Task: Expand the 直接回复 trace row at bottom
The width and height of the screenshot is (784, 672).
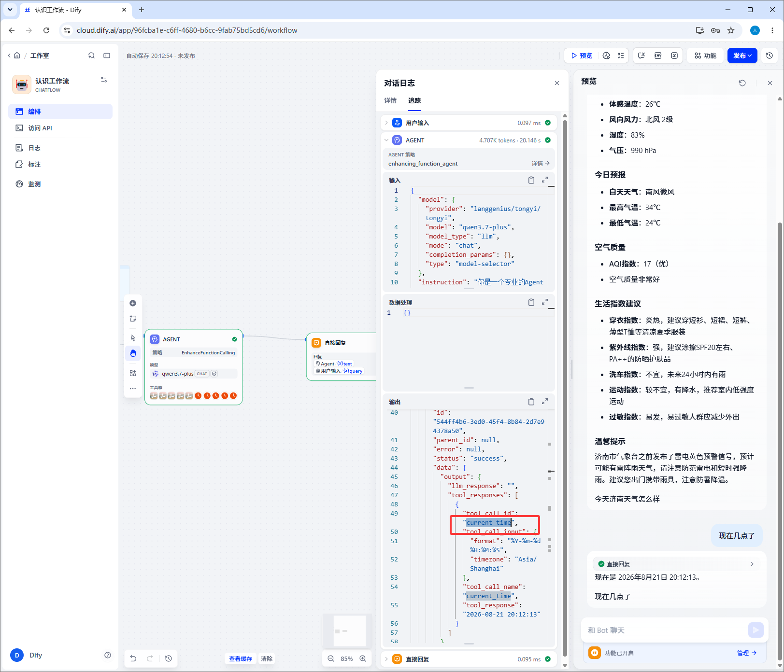Action: [469, 659]
